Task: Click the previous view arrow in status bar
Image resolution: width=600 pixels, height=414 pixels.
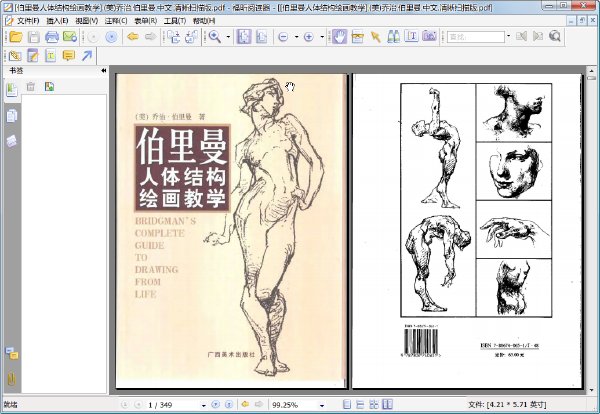Action: point(245,404)
